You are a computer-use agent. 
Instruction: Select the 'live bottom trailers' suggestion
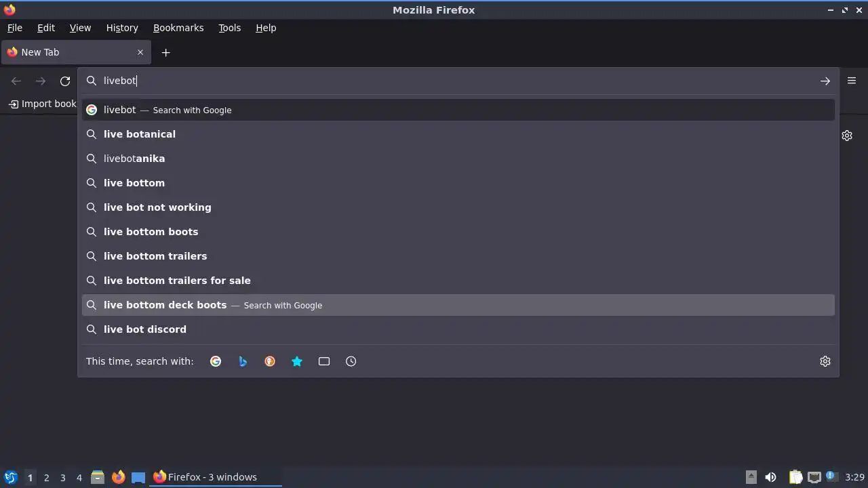(458, 256)
